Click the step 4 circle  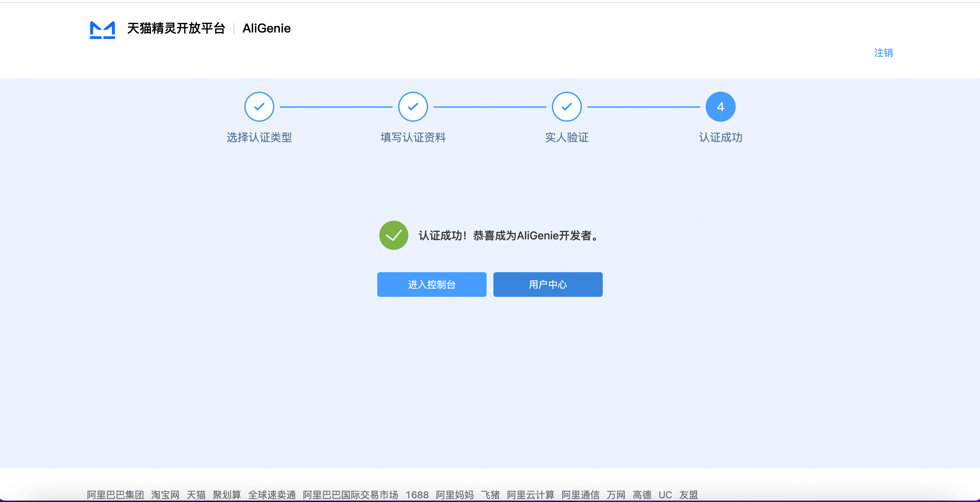(x=720, y=107)
